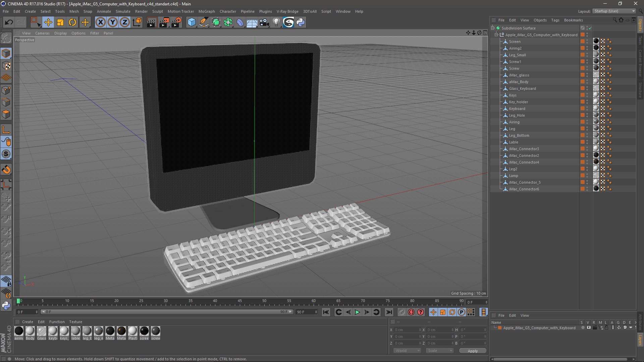644x362 pixels.
Task: Toggle visibility dots for Screen object
Action: (587, 42)
